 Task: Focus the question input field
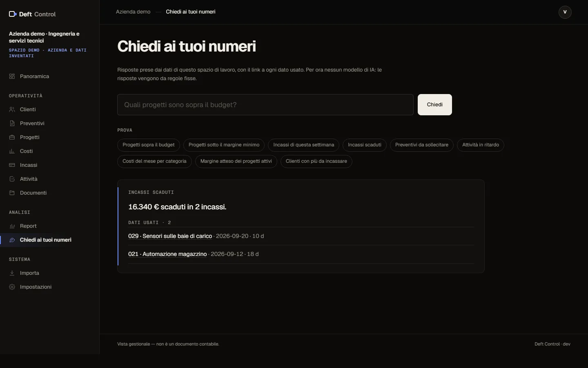point(265,105)
